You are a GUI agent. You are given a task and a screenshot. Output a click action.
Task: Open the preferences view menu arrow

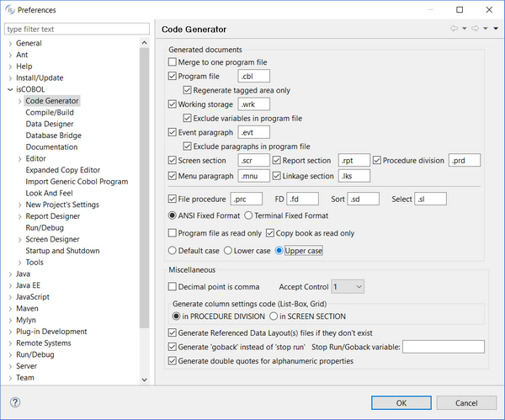(x=496, y=29)
